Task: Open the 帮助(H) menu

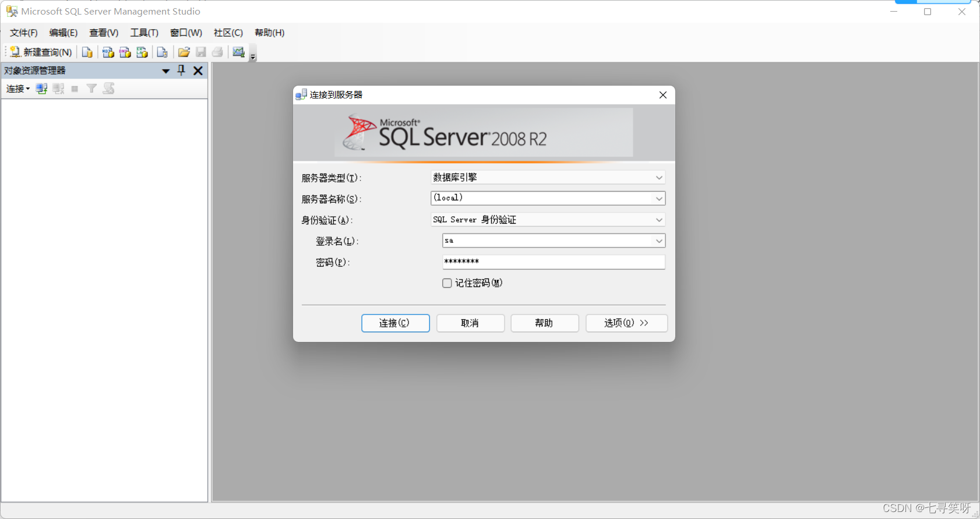Action: [270, 33]
